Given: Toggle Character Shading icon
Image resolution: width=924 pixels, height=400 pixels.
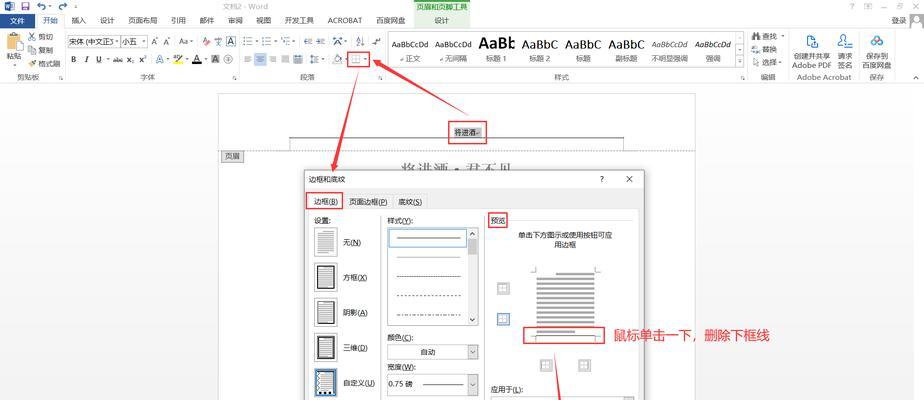Looking at the screenshot, I should [x=215, y=59].
